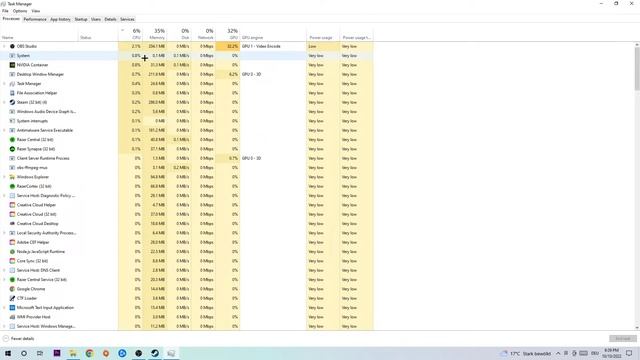Click the Windows Explorer process icon

12,177
